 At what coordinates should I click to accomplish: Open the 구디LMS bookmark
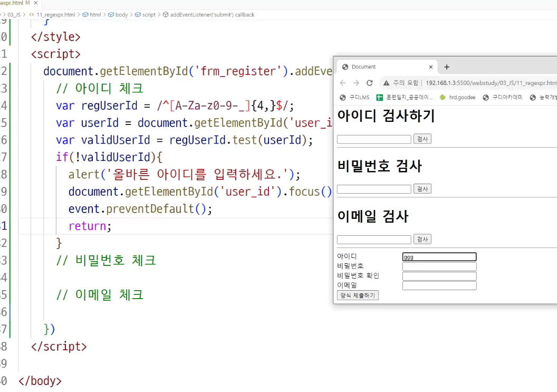pos(355,98)
